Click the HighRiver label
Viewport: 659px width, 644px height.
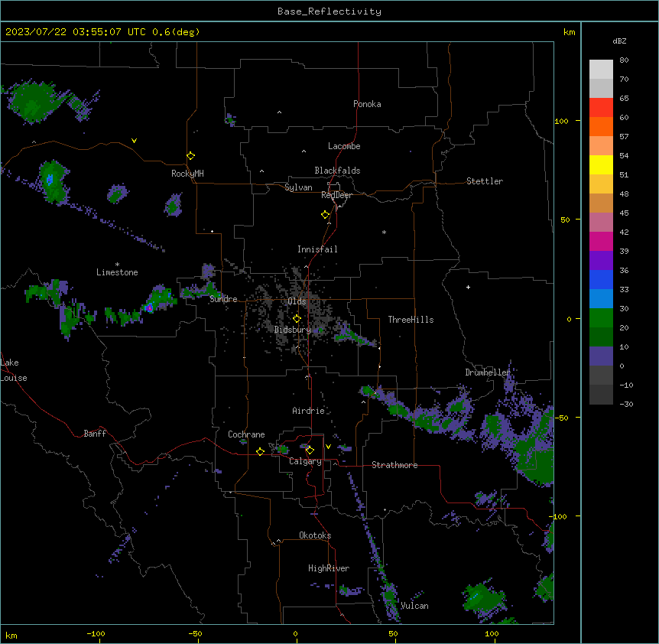point(329,568)
